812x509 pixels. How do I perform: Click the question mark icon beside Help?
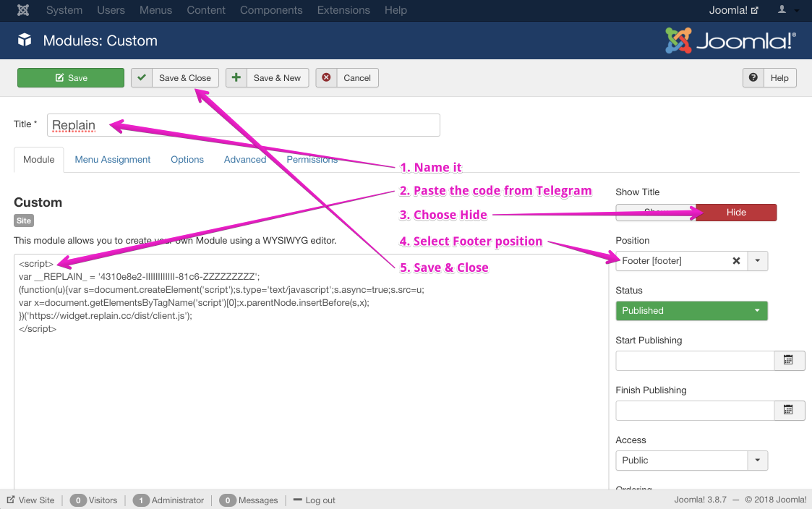coord(753,77)
